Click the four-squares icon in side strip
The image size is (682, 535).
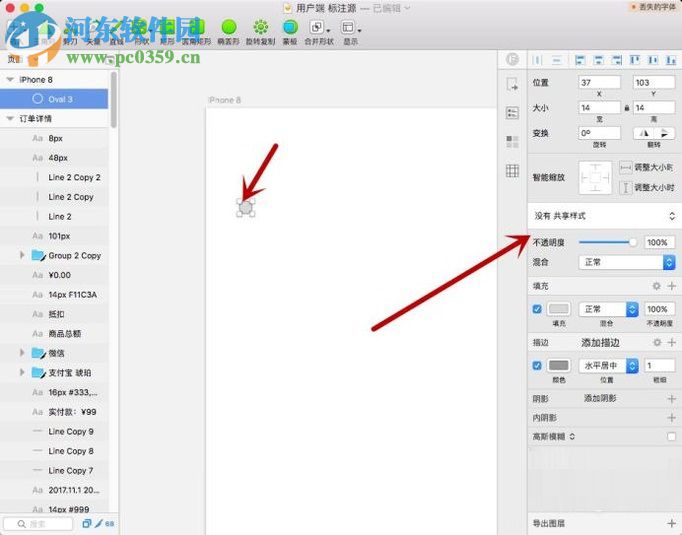point(512,142)
